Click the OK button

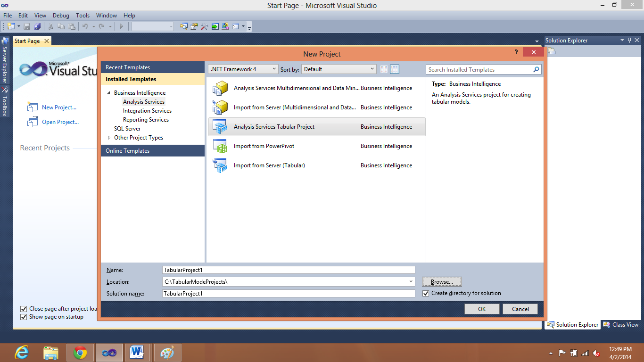(x=482, y=309)
